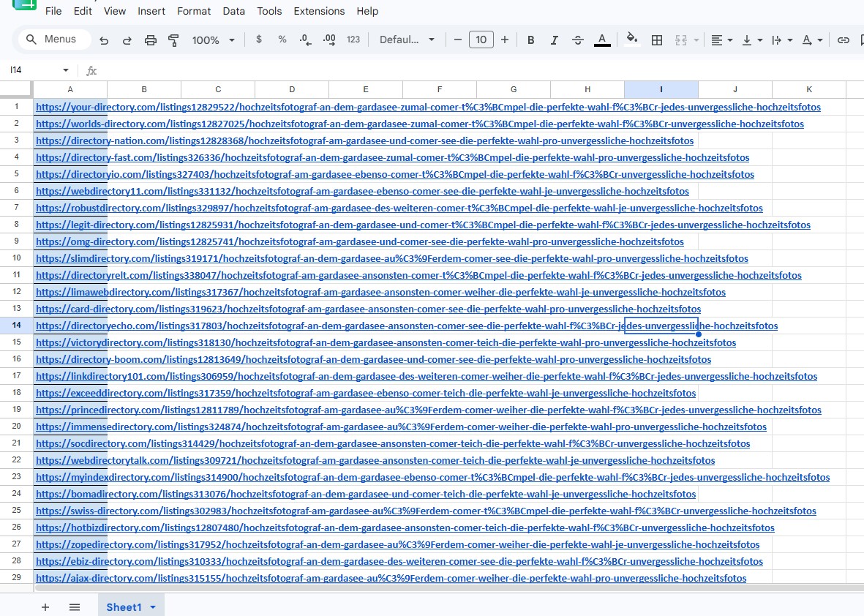The width and height of the screenshot is (864, 616).
Task: Open the Default font family dropdown
Action: pyautogui.click(x=407, y=40)
